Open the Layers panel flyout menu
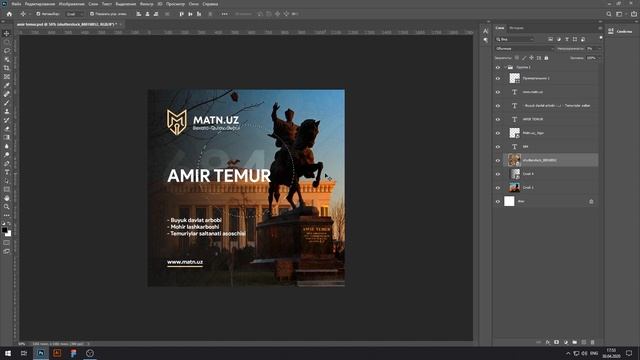Screen dimensions: 640x360 click(x=600, y=28)
